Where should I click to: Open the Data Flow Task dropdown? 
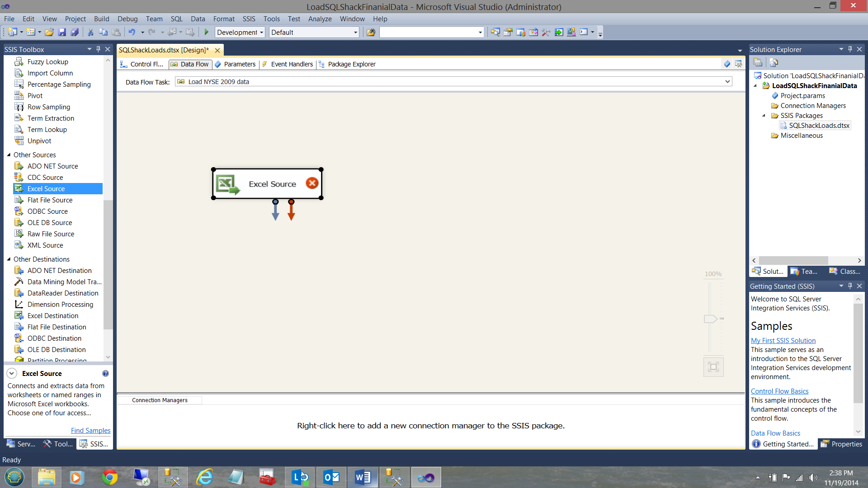727,82
